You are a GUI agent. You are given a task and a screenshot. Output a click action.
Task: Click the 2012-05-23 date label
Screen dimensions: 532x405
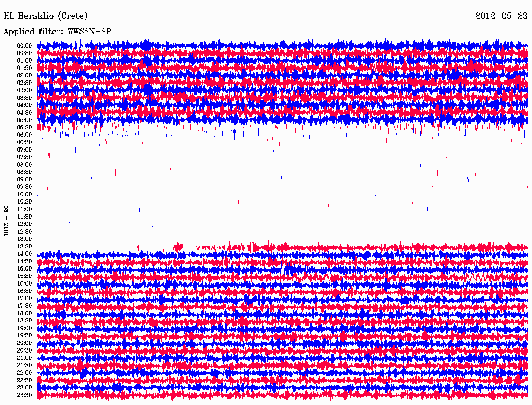point(501,16)
